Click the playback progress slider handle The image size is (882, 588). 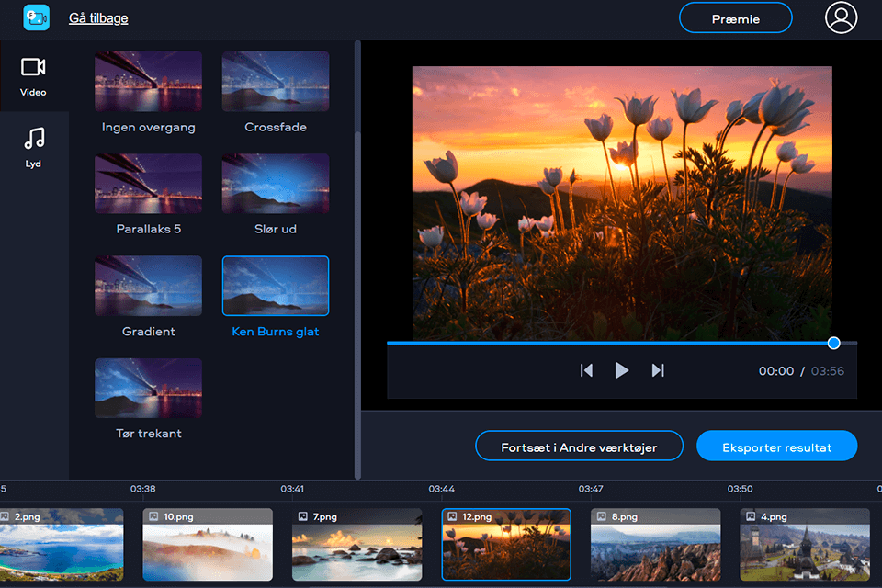(832, 342)
